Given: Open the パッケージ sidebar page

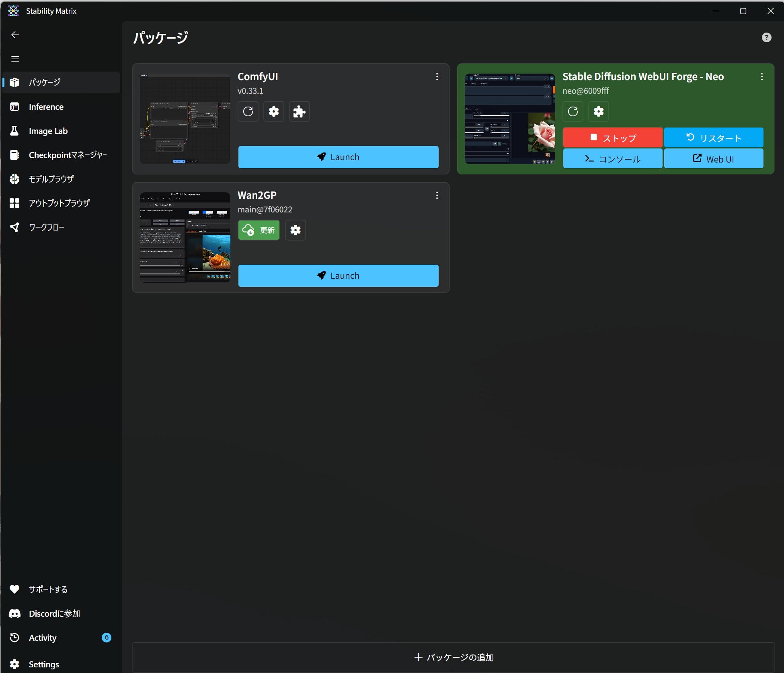Looking at the screenshot, I should [x=61, y=82].
